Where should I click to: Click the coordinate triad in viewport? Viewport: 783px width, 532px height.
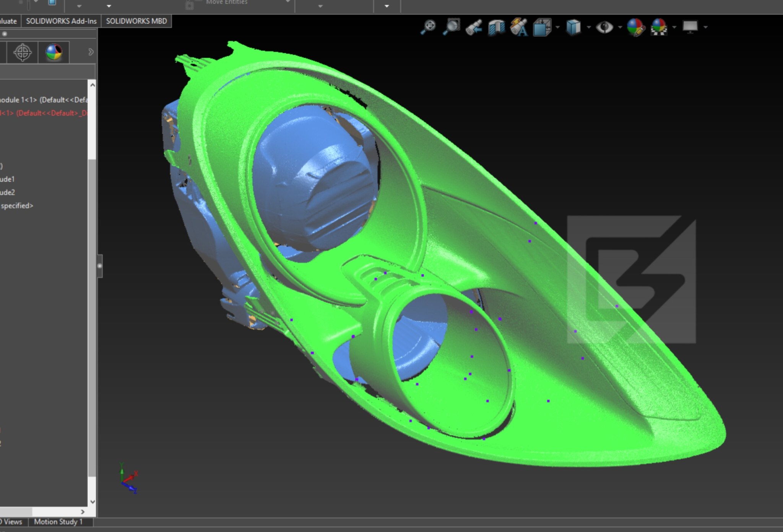coord(129,478)
